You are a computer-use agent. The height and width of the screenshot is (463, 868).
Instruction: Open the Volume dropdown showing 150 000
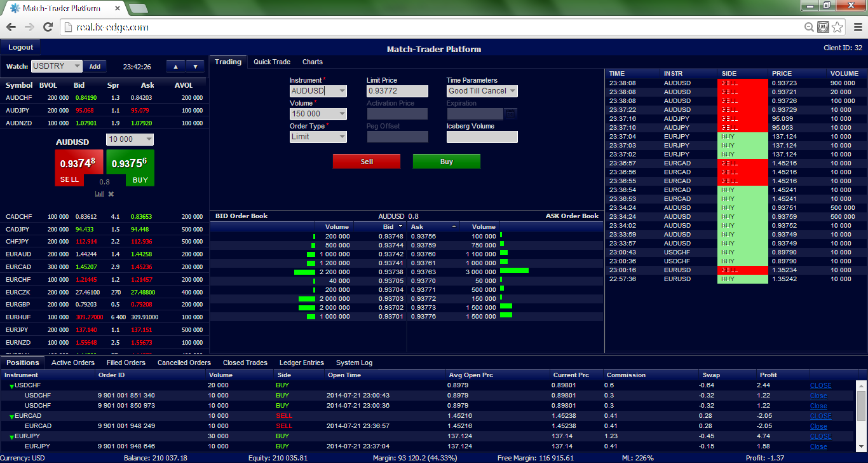point(318,114)
